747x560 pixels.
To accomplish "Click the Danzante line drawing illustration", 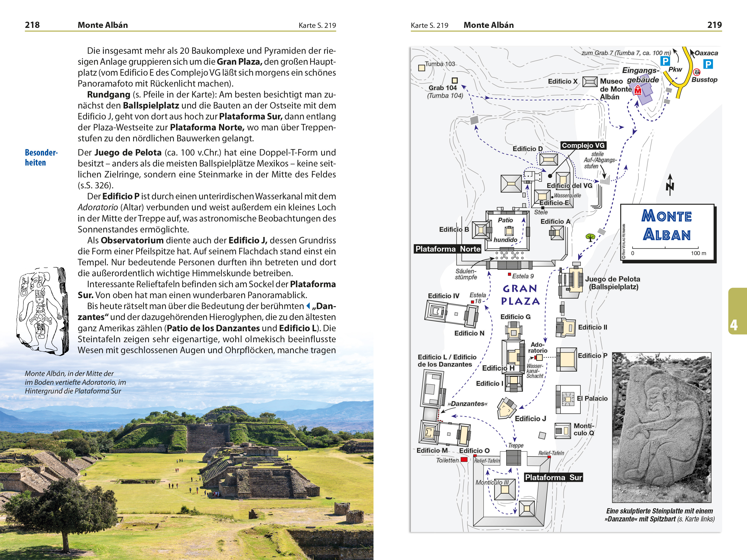I will (42, 311).
